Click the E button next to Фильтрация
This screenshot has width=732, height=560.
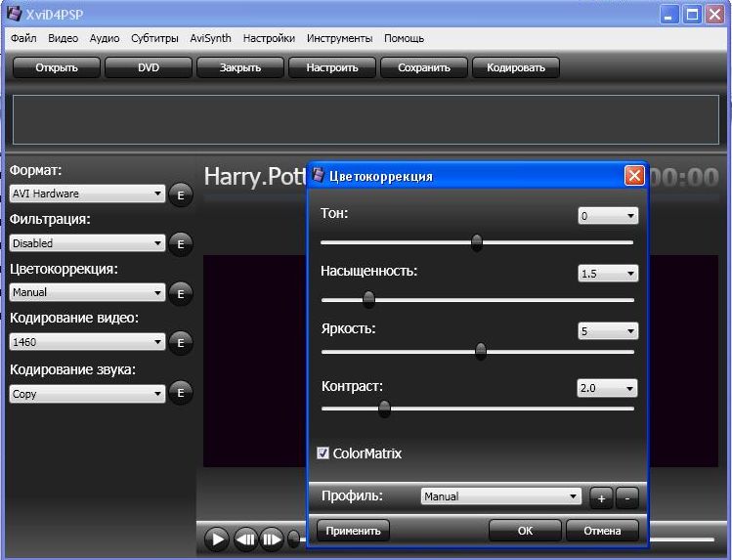[x=181, y=244]
